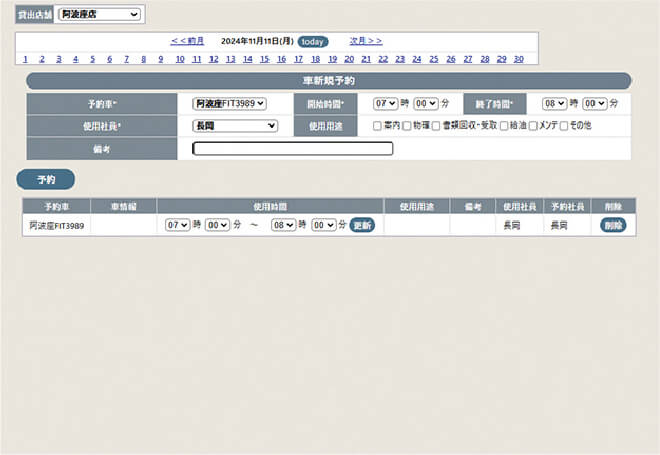Screen dimensions: 660x455
Task: Open the 開始時間 minute dropdown in the form
Action: pyautogui.click(x=426, y=103)
